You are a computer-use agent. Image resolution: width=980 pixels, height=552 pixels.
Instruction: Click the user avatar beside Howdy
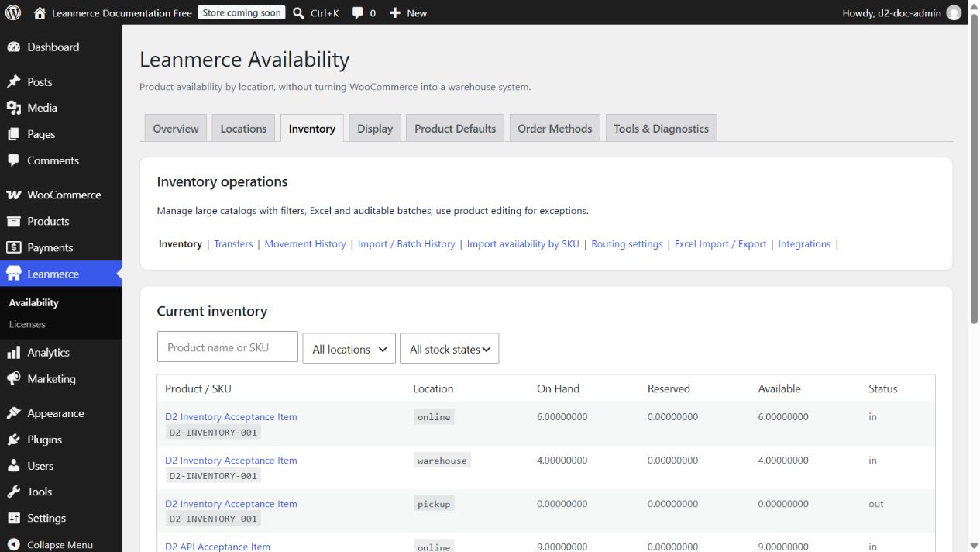point(954,12)
